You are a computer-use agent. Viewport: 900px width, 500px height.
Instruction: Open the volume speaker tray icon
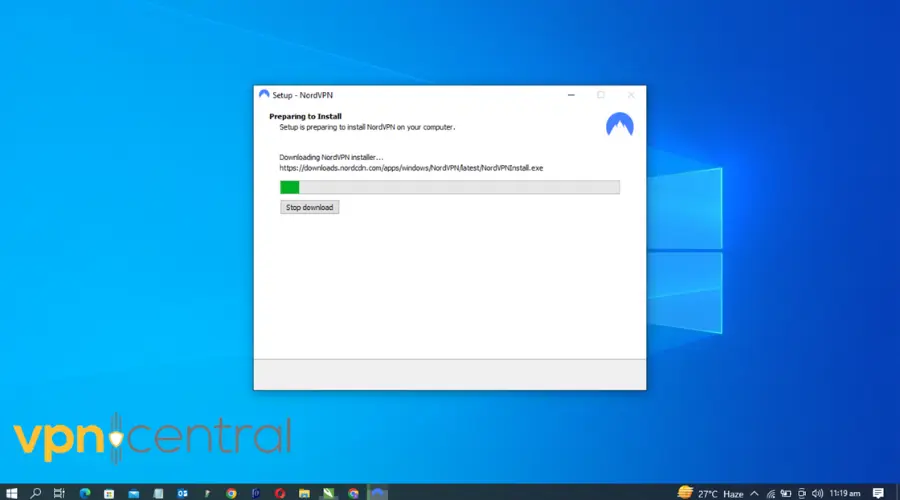(817, 493)
